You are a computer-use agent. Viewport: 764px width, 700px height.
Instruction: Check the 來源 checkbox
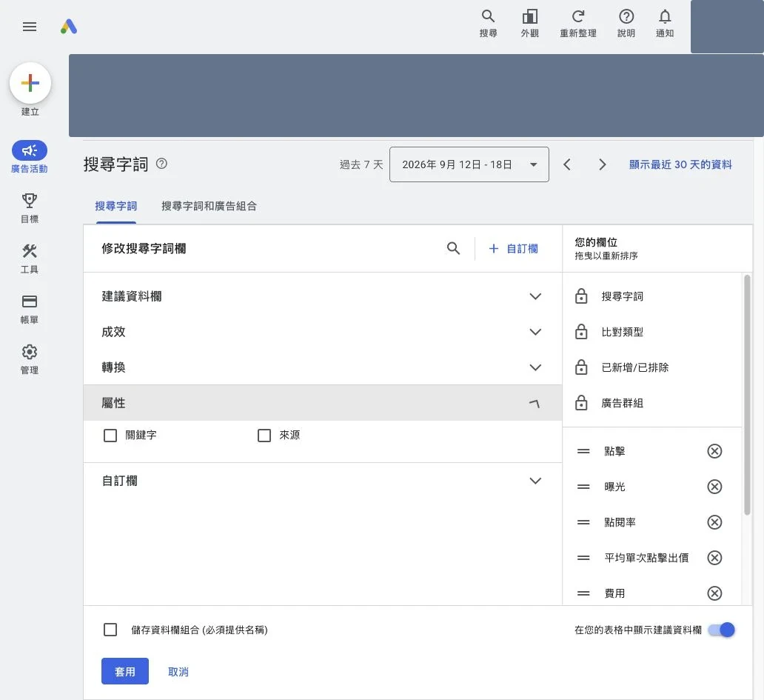[264, 436]
